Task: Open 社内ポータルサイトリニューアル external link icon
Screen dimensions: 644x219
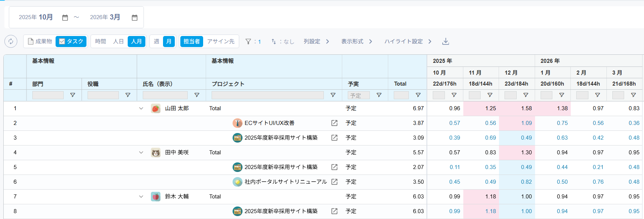Action: coord(334,182)
